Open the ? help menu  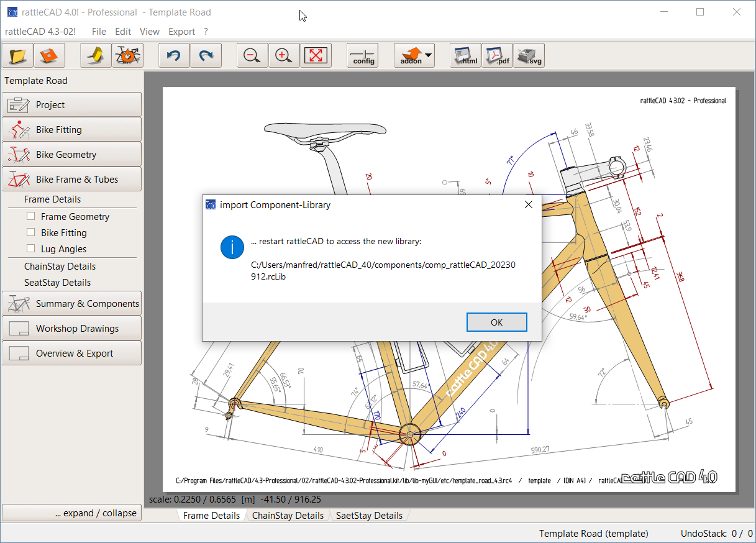click(x=206, y=31)
